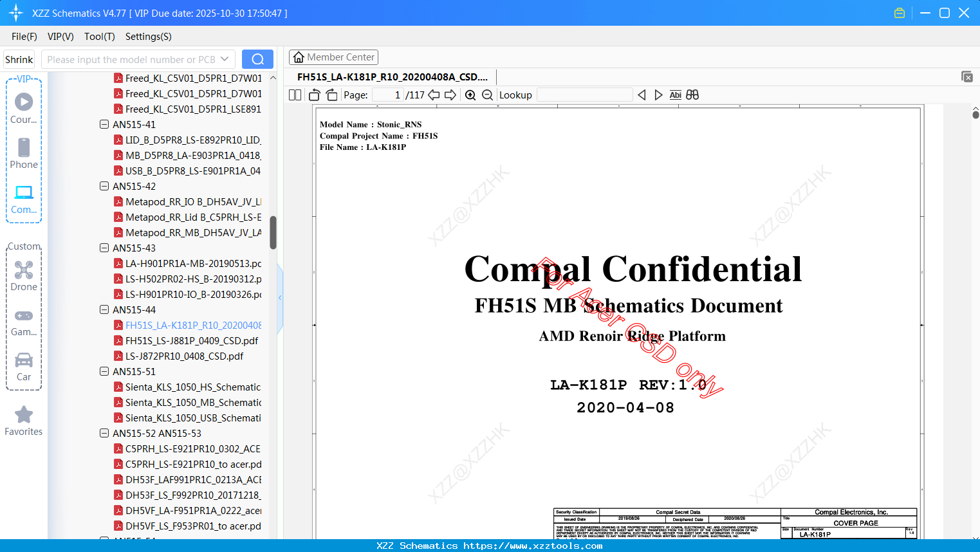Rotate the page counterclockwise
Viewport: 980px width, 552px height.
point(314,95)
